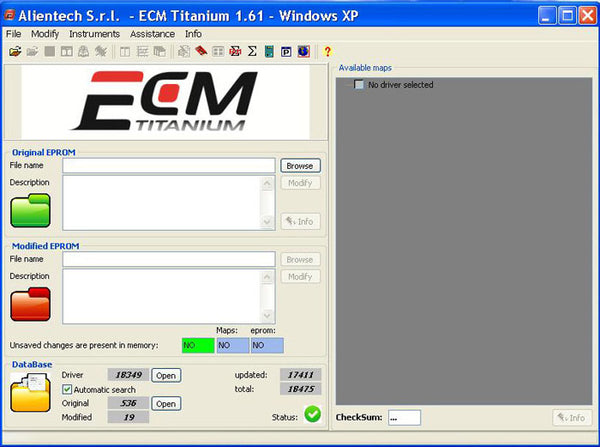Click the Sigma checksum toolbar icon
The height and width of the screenshot is (447, 600).
tap(252, 51)
